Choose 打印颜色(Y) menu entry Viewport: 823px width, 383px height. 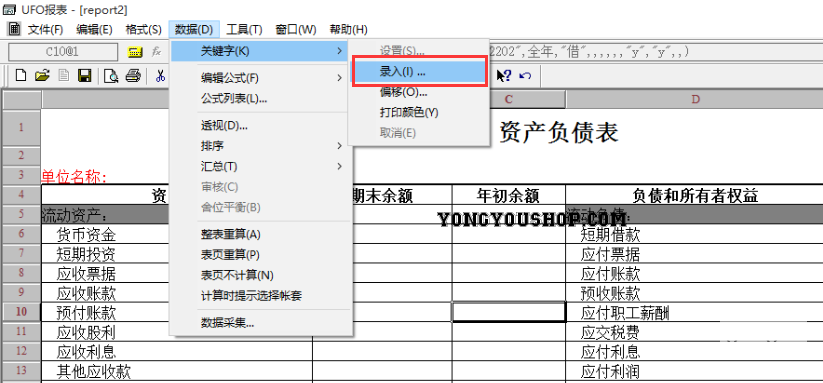419,112
